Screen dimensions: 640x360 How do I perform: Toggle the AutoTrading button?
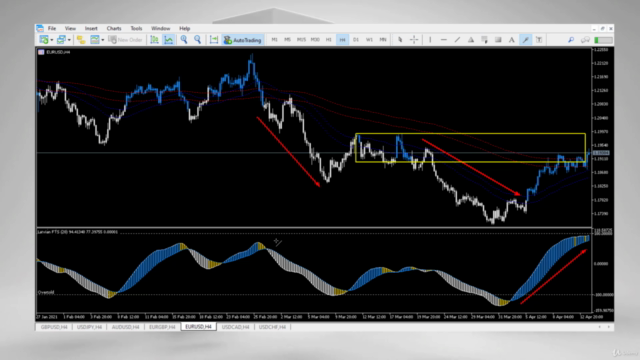242,40
